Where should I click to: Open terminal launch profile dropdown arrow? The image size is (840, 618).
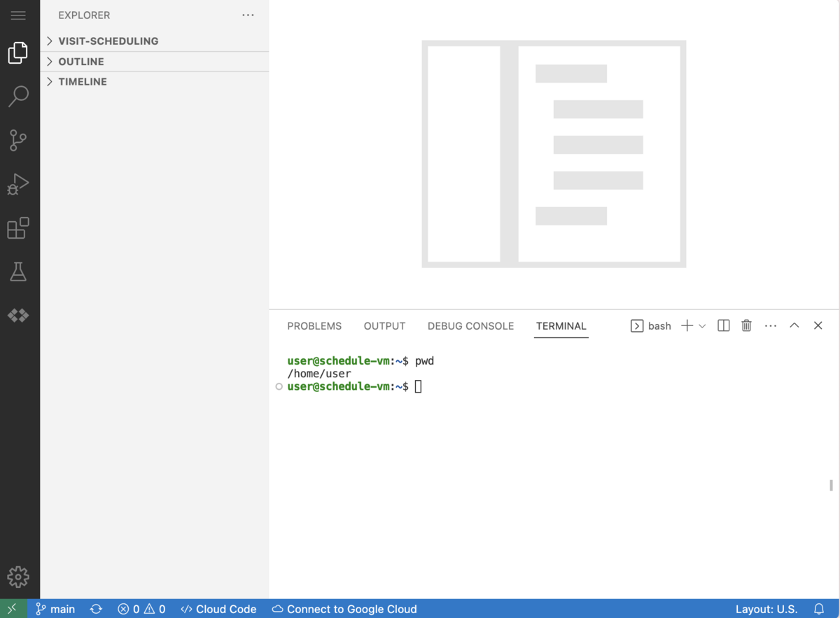tap(703, 325)
